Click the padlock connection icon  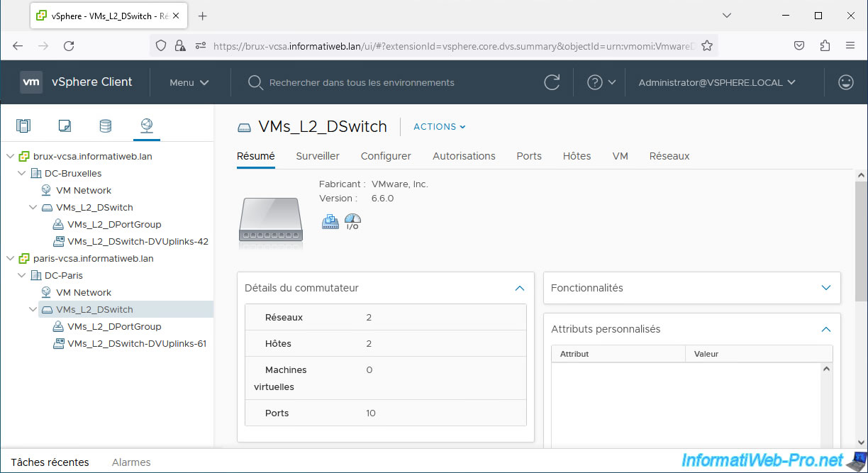[x=180, y=45]
